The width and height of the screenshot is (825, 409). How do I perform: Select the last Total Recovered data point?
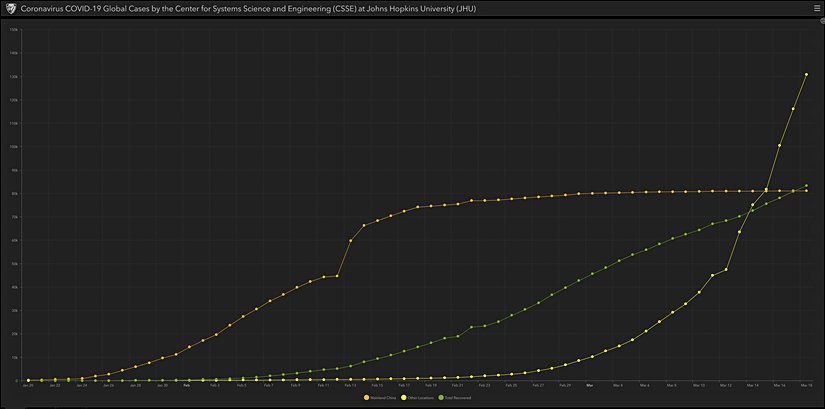point(806,186)
